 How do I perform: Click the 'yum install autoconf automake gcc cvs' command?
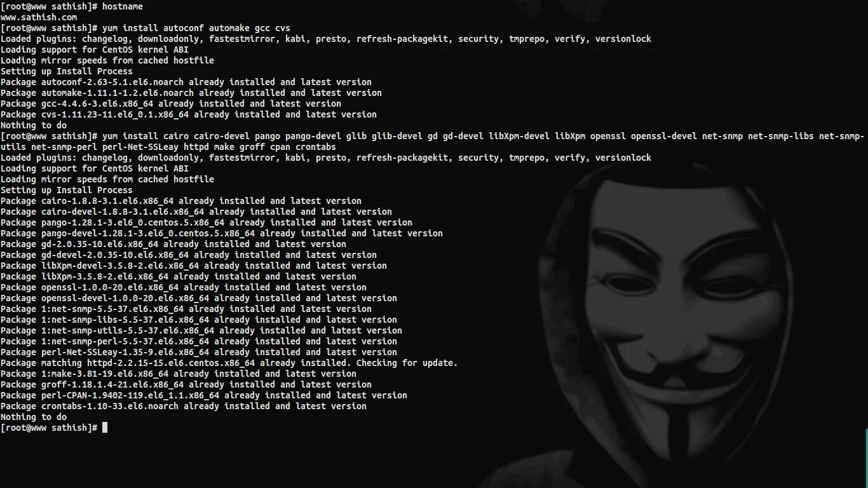click(x=196, y=28)
